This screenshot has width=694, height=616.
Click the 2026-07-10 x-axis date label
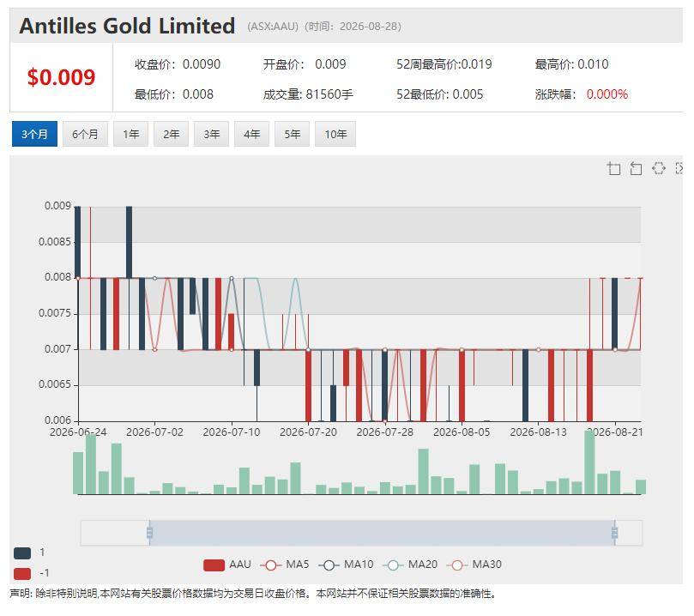232,432
